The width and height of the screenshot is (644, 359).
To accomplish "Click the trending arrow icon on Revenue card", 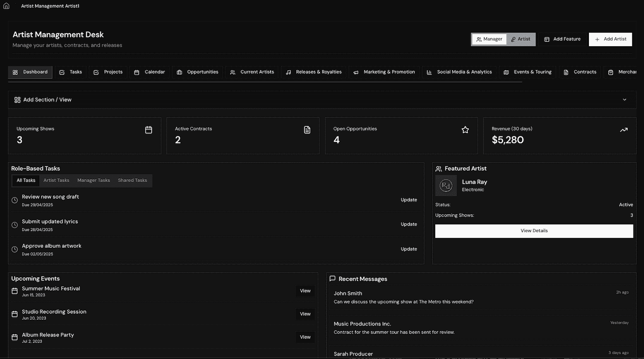I will [x=624, y=130].
